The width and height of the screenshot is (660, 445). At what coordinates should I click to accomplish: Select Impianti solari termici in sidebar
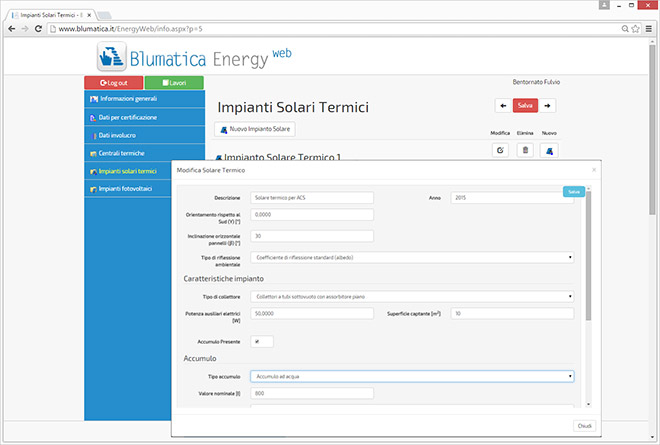coord(128,171)
